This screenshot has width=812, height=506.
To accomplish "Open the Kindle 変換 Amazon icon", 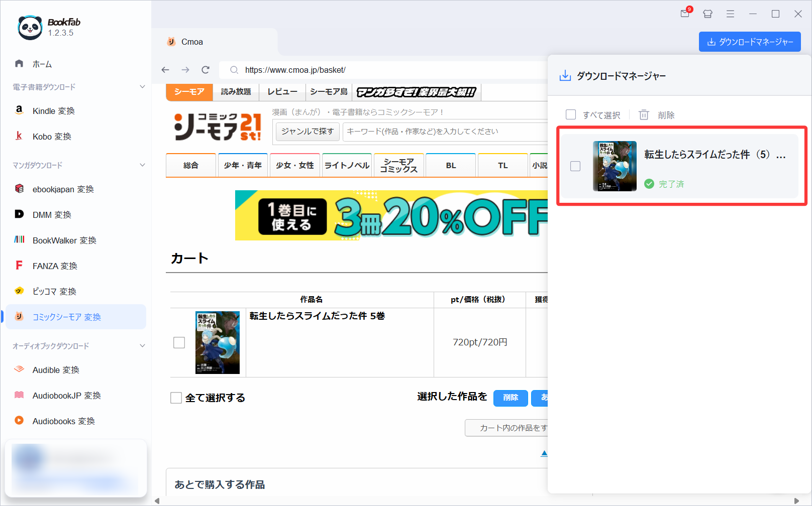I will [x=19, y=110].
